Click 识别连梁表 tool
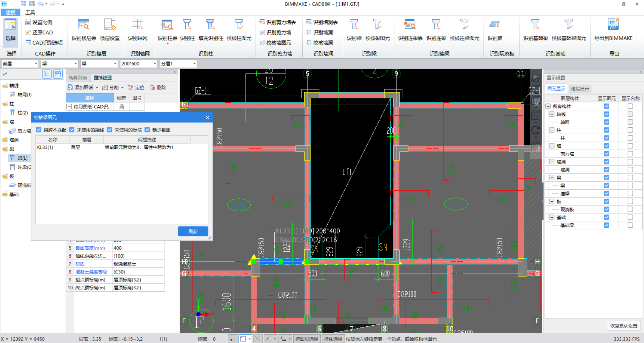 (x=410, y=30)
